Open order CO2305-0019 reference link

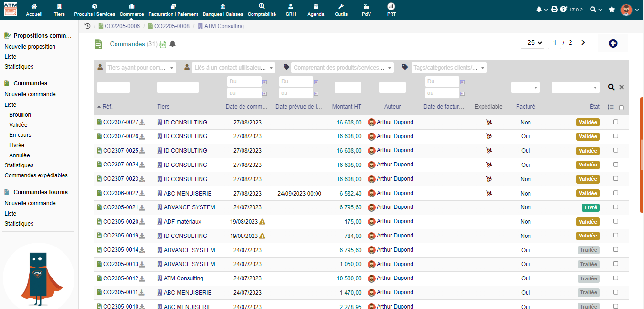point(120,236)
